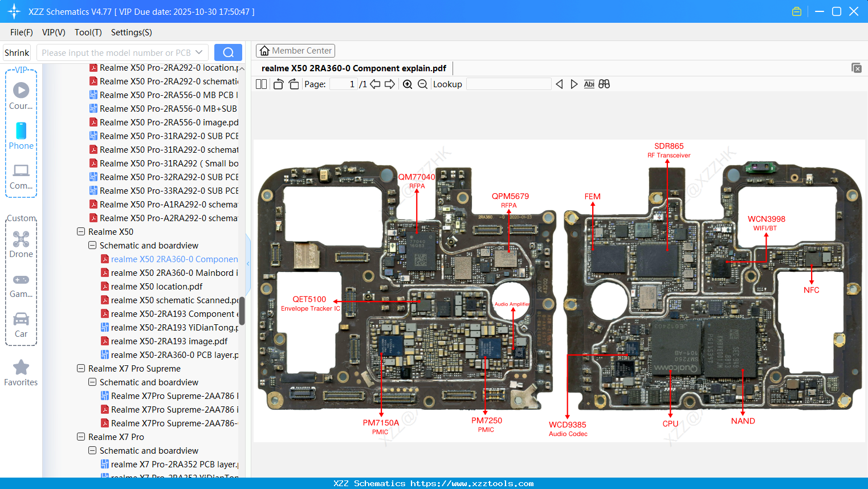Open search with the binoculars icon
Image resolution: width=868 pixels, height=489 pixels.
[604, 84]
